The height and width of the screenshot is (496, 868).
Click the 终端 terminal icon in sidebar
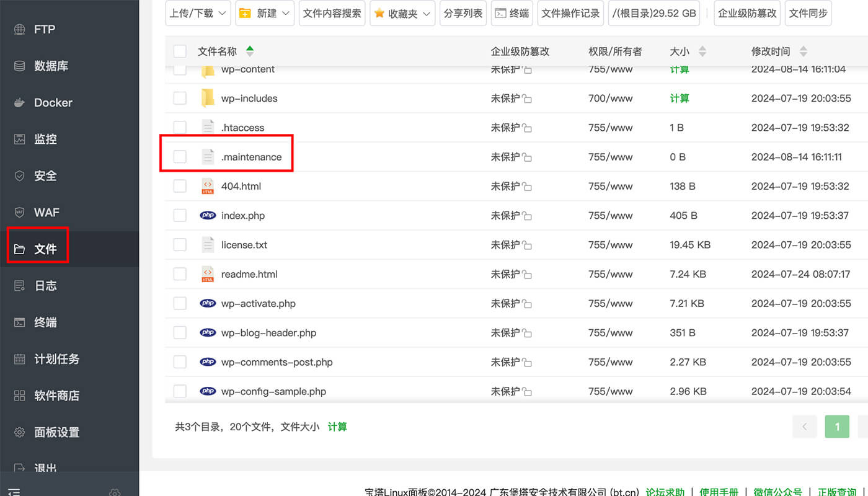[19, 322]
